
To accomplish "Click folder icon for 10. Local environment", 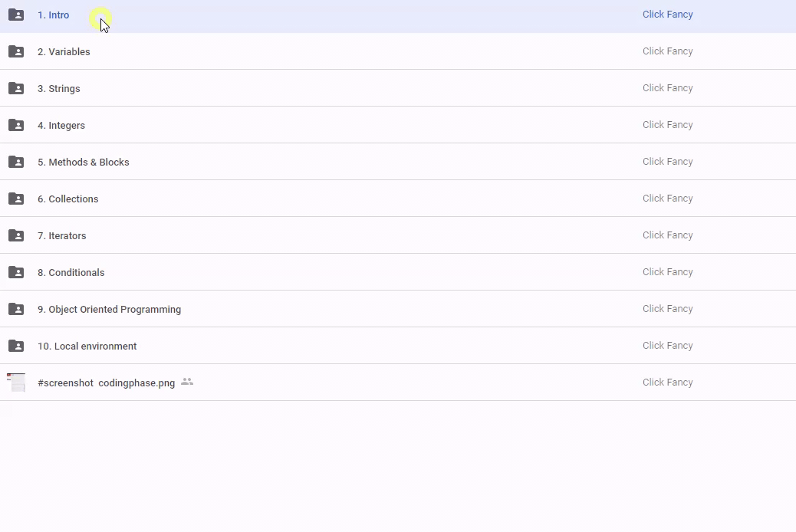I will point(16,346).
